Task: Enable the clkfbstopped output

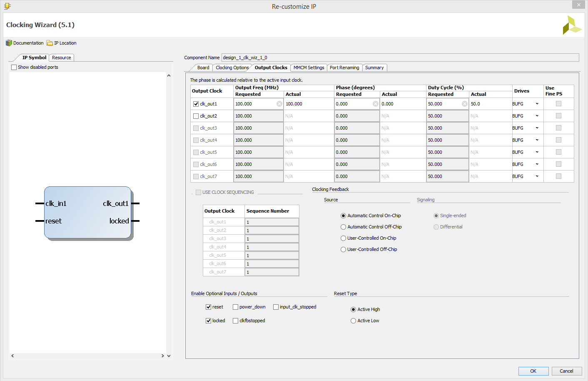Action: point(235,321)
